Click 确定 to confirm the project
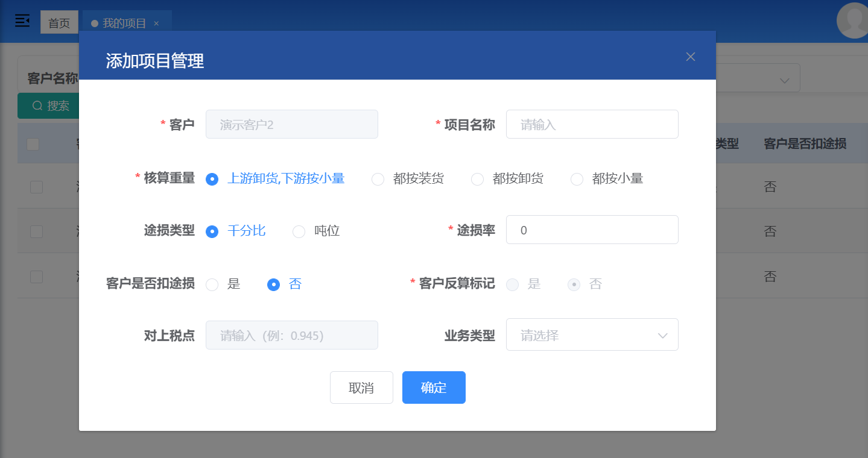This screenshot has height=458, width=868. (434, 387)
